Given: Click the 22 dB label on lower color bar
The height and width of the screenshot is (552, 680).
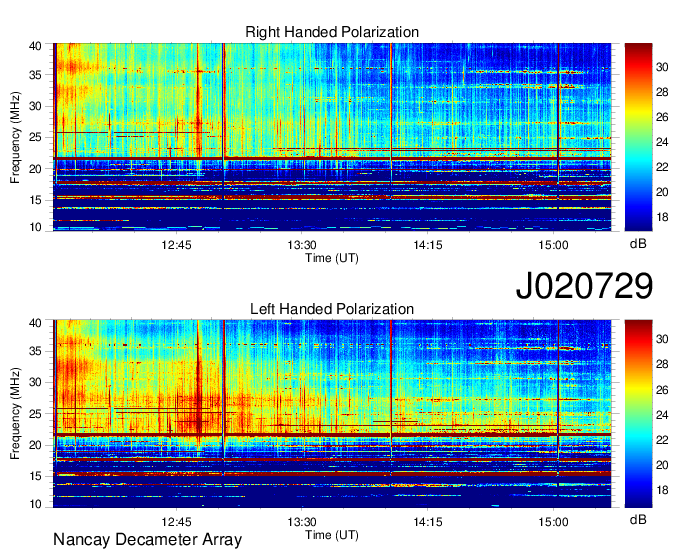Looking at the screenshot, I should [662, 441].
